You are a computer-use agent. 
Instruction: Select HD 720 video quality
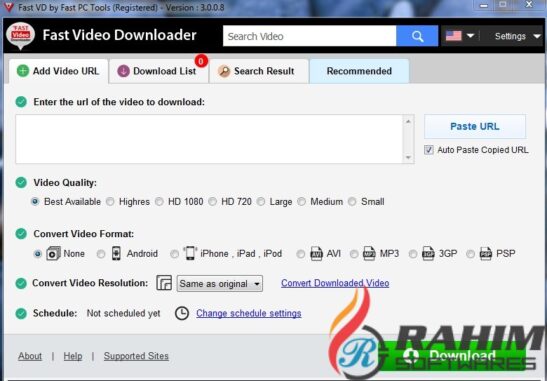pos(212,202)
